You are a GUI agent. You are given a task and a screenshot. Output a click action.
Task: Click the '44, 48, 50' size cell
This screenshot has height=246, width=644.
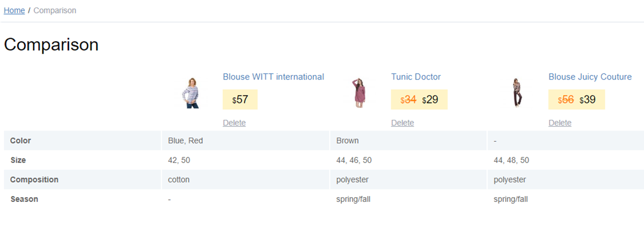[566, 160]
